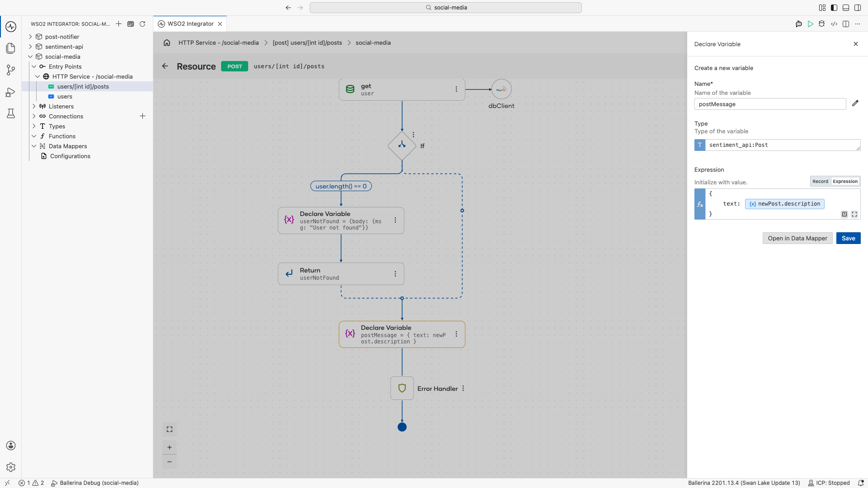This screenshot has width=868, height=488.
Task: Open Run and Debug view
Action: pos(11,92)
